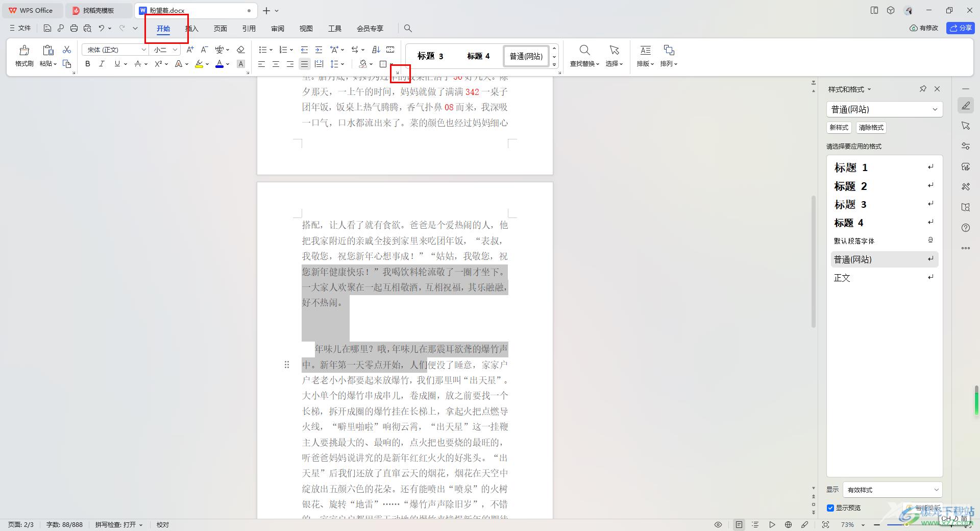Uncheck the Show Preview checkbox
The width and height of the screenshot is (980, 531).
(830, 508)
